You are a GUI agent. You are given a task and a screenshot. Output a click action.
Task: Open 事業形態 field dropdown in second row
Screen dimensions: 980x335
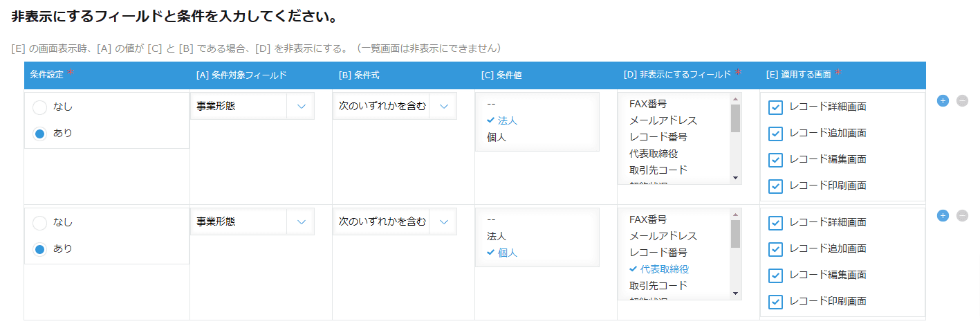click(x=252, y=222)
